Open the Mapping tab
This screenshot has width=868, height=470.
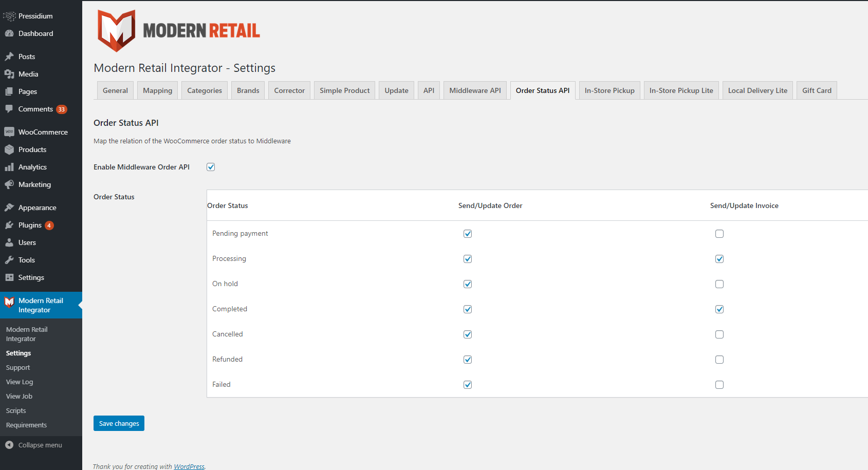(x=158, y=90)
